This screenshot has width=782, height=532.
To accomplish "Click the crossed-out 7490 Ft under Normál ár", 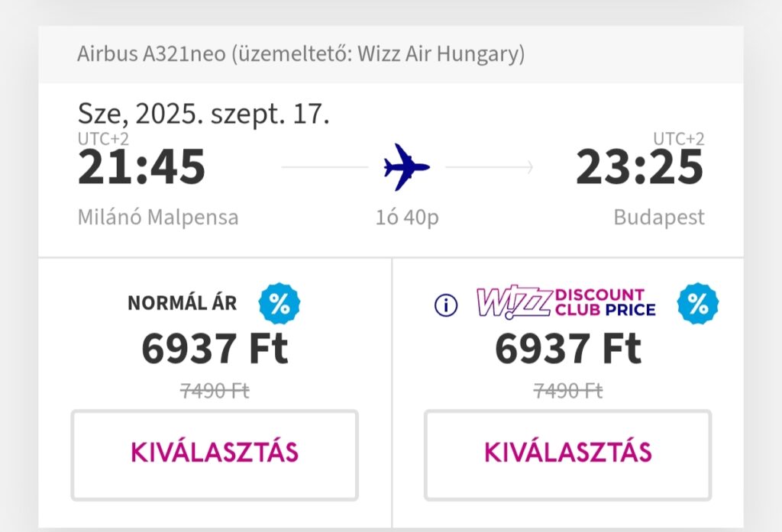I will click(215, 390).
